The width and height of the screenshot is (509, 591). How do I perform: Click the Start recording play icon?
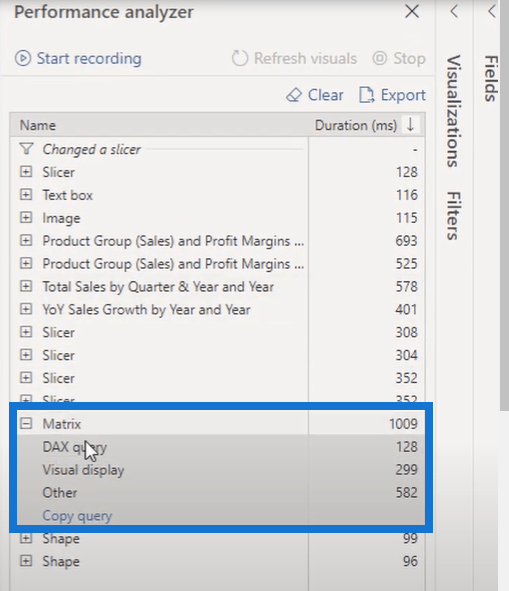23,58
